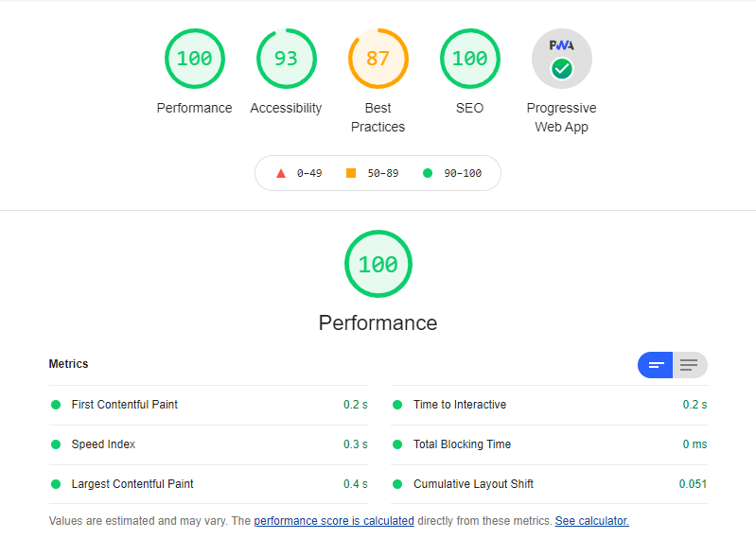The height and width of the screenshot is (539, 756).
Task: Click the Best Practices gauge showing 87
Action: coord(378,59)
